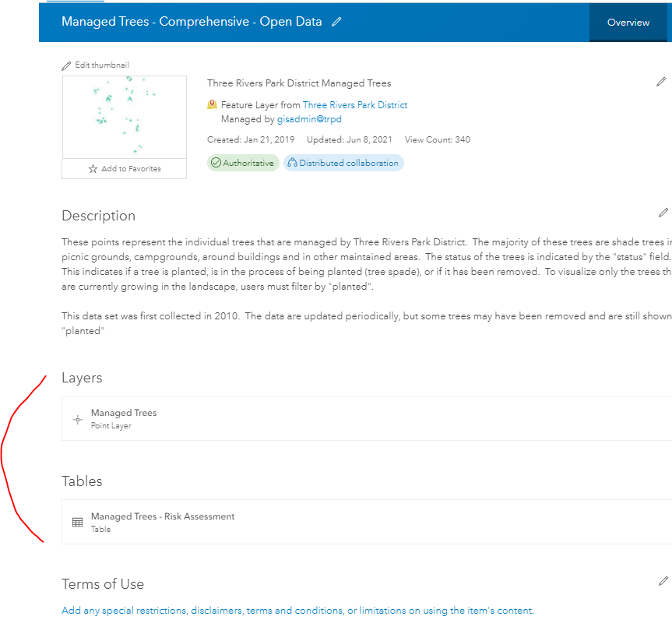Click 'Updated: Jun 8, 2021' text
This screenshot has height=627, width=672.
(350, 139)
